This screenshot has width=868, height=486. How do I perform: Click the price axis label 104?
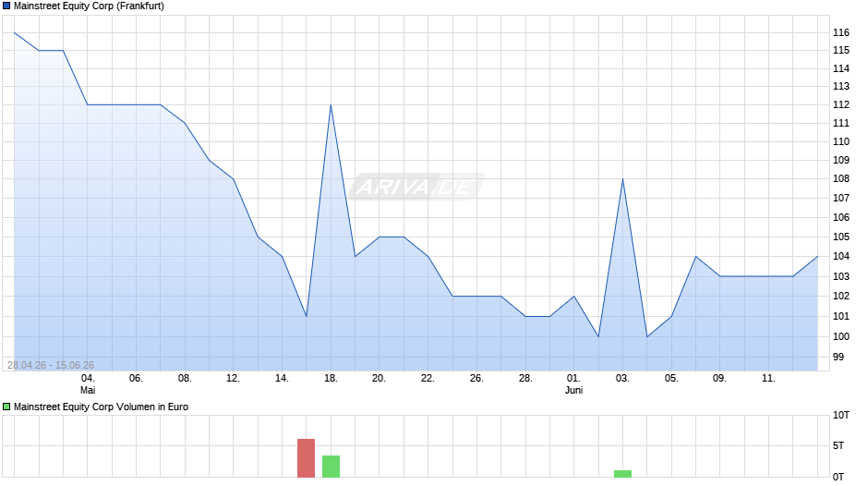pos(841,257)
